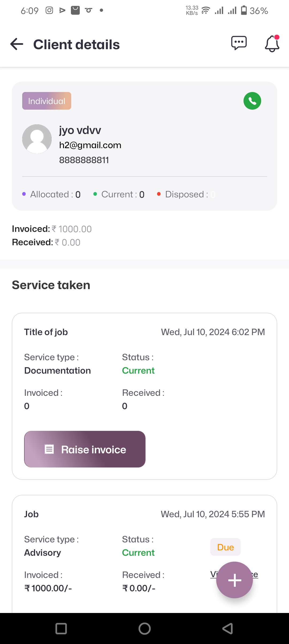Screen dimensions: 289x644
Task: Tap the client profile avatar
Action: 37,139
